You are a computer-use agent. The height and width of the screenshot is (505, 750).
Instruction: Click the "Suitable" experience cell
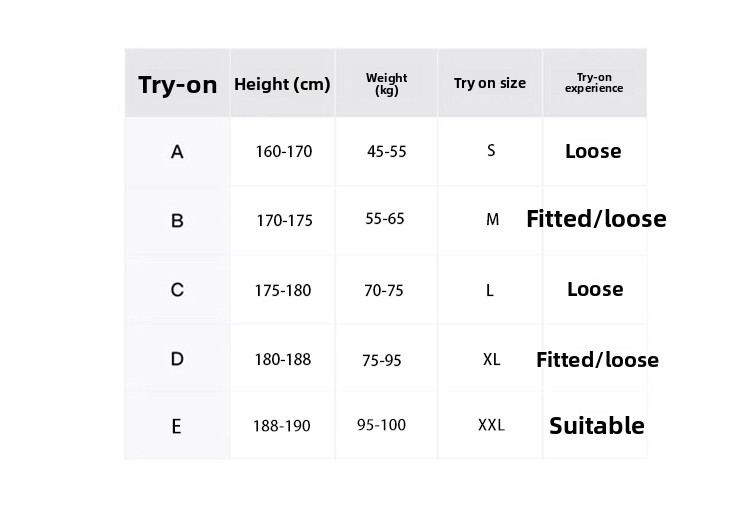[597, 426]
